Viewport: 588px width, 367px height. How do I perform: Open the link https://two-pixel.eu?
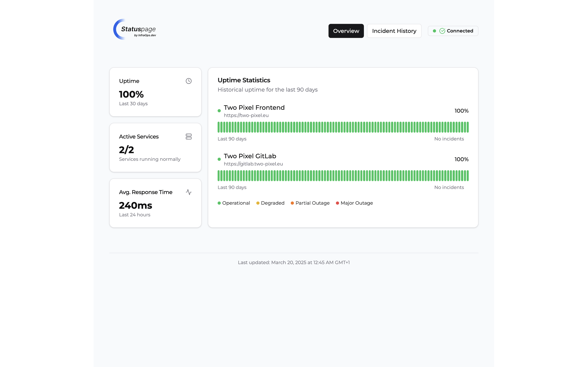pos(246,115)
